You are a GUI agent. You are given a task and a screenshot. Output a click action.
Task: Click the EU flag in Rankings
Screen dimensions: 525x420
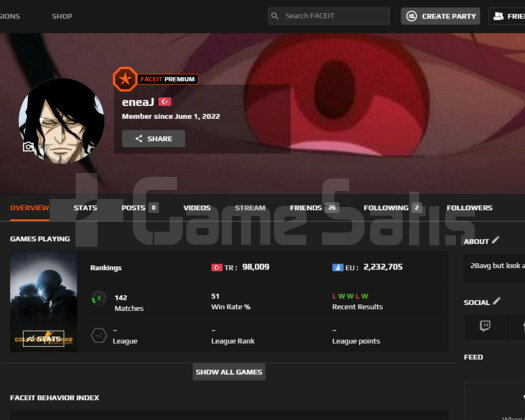coord(338,268)
